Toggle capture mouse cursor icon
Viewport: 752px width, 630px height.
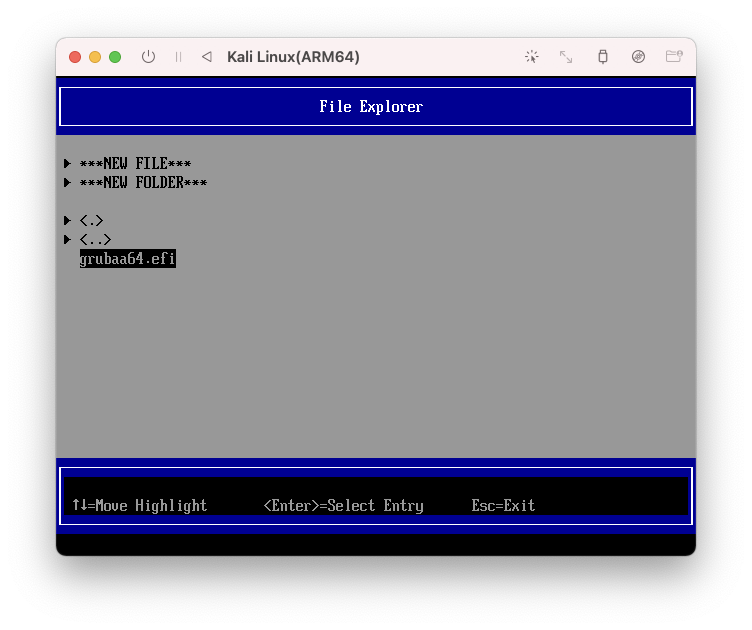tap(531, 57)
